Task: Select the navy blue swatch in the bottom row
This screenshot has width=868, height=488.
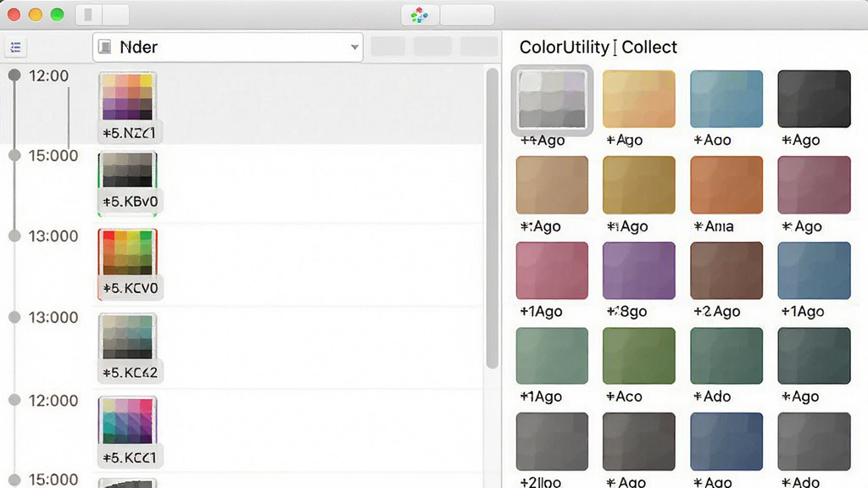Action: 726,441
